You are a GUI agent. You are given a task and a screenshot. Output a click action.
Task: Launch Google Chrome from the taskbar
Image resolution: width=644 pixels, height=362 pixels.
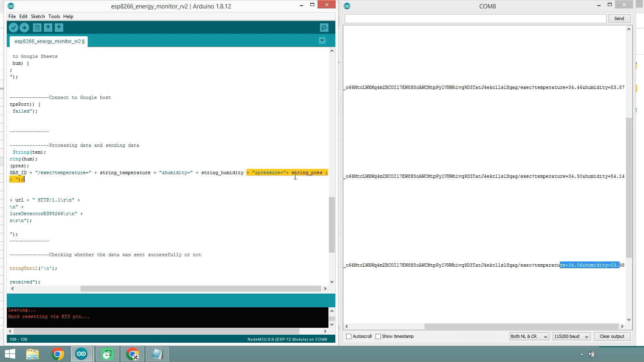pyautogui.click(x=58, y=354)
